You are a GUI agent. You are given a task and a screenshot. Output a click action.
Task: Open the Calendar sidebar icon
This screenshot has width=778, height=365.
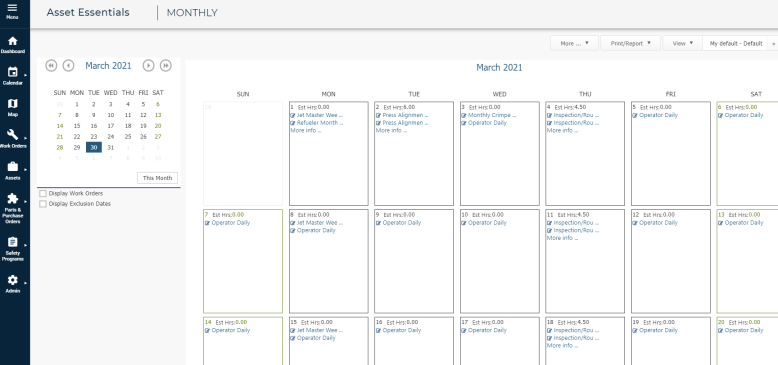click(13, 72)
